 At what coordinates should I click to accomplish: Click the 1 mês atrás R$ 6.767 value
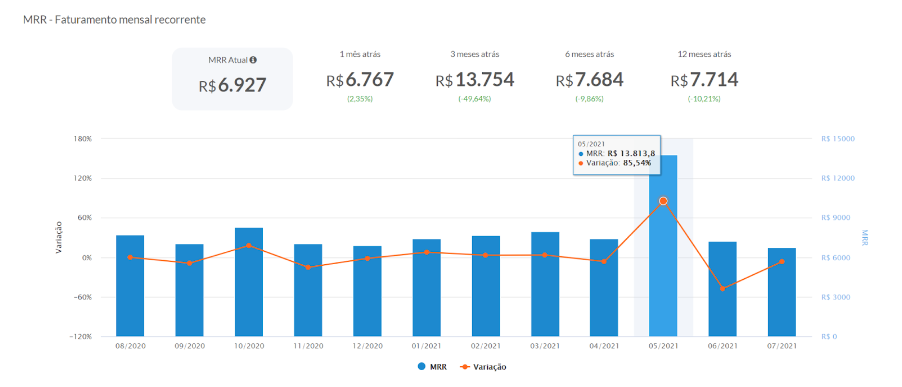tap(360, 80)
